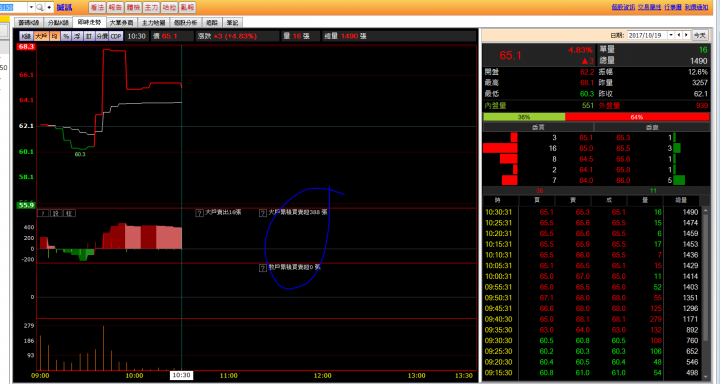
Task: Click the 漲跌 ▲3 (+4.83%) readout
Action: 227,36
